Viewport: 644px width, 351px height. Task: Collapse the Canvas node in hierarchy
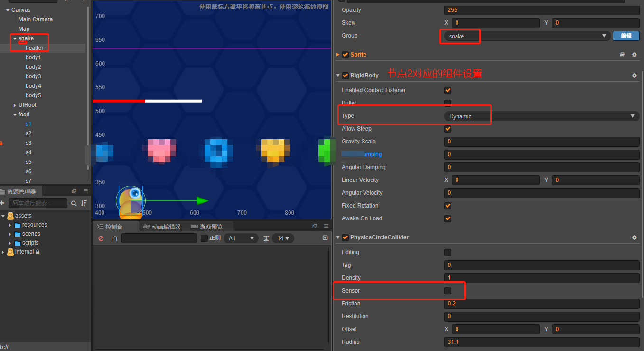[x=8, y=10]
